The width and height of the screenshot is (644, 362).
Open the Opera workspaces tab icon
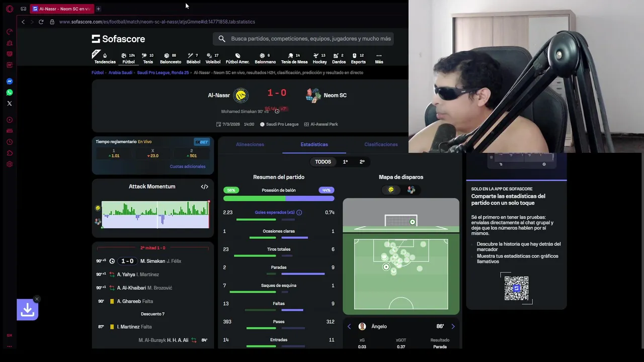point(23,9)
